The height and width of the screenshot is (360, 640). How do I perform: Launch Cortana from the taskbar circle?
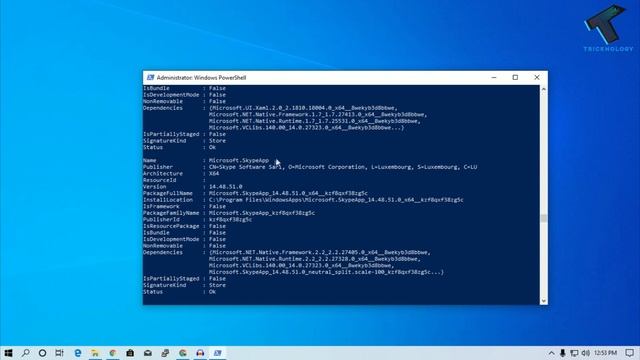click(x=42, y=353)
